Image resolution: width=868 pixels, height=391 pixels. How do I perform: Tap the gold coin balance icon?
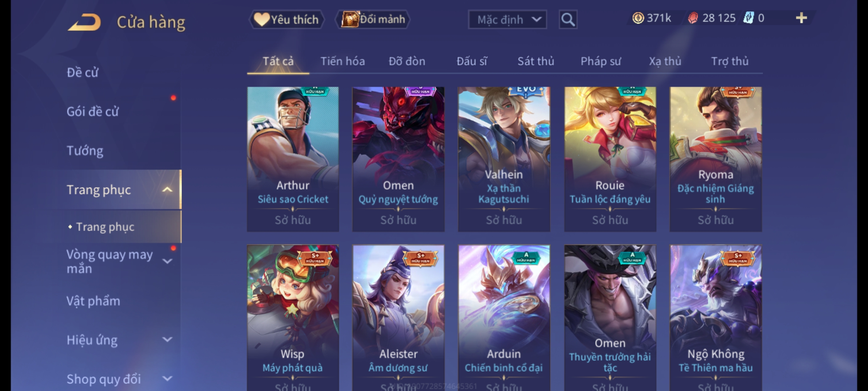(x=638, y=18)
